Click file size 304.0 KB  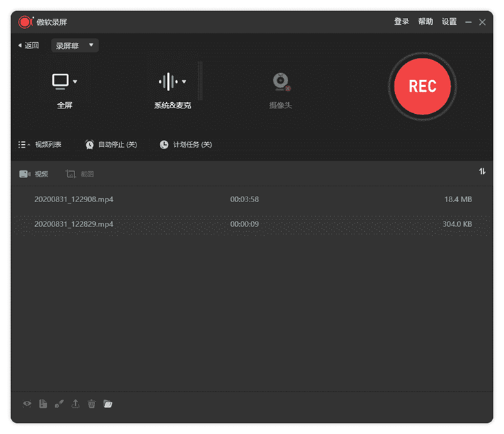[x=457, y=224]
